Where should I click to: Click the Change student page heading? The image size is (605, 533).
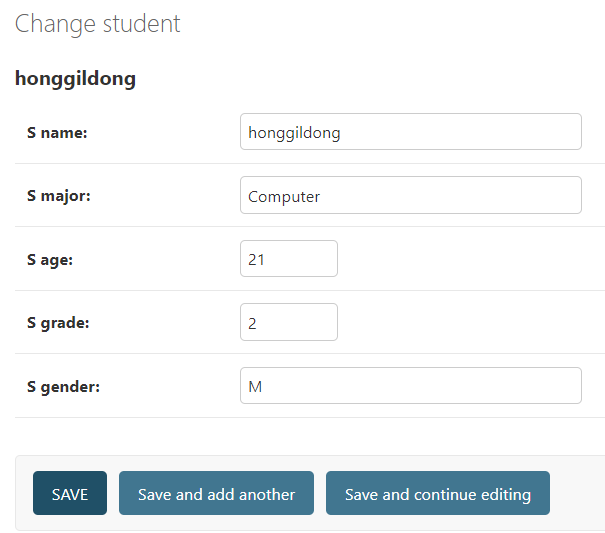[x=98, y=24]
